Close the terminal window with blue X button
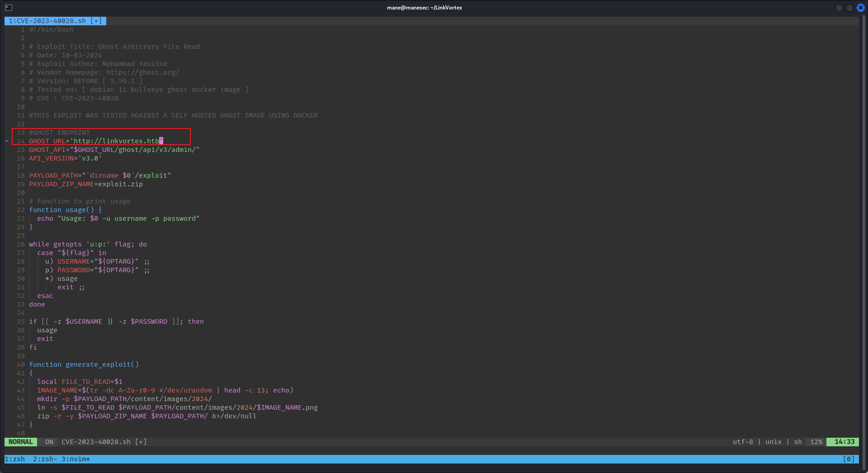 861,8
